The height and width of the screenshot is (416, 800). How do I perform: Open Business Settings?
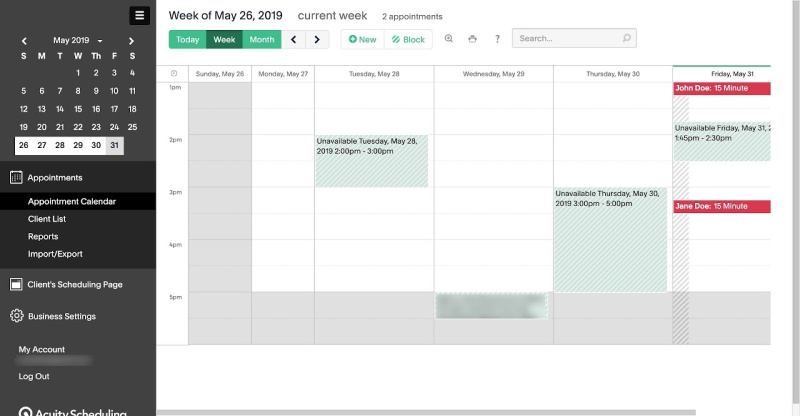62,316
